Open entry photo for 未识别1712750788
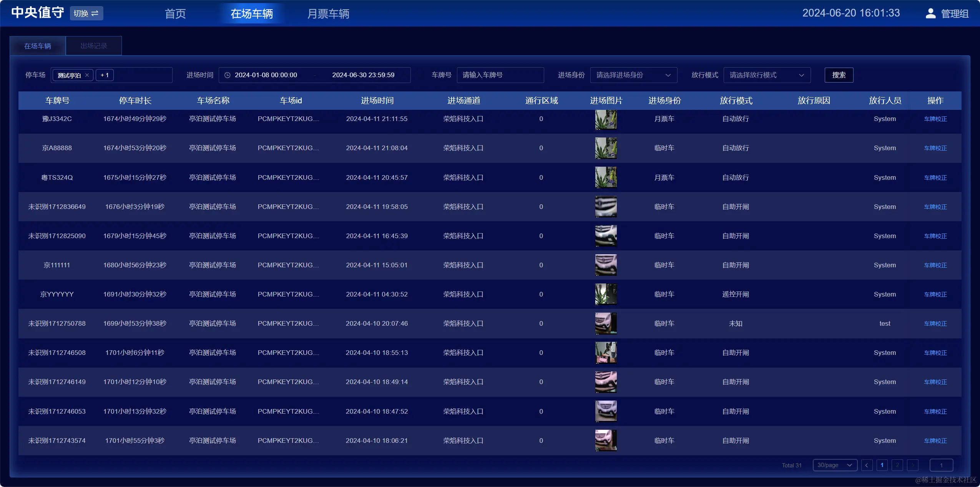This screenshot has width=980, height=487. point(606,323)
